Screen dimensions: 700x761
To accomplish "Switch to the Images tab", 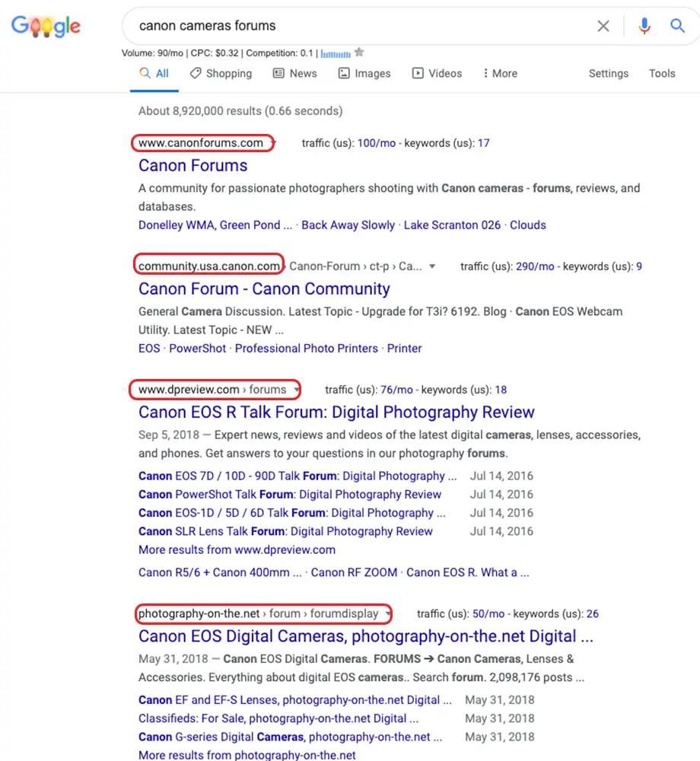I will point(364,73).
